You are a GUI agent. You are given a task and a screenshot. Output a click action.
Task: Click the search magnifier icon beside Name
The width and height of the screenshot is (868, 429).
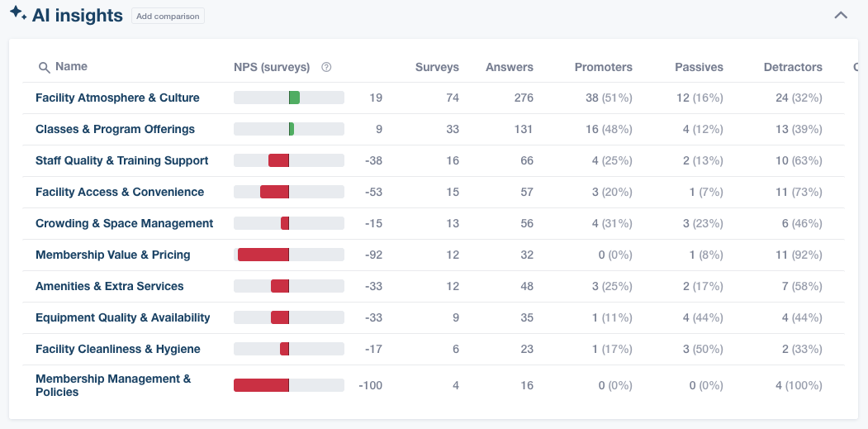point(44,67)
